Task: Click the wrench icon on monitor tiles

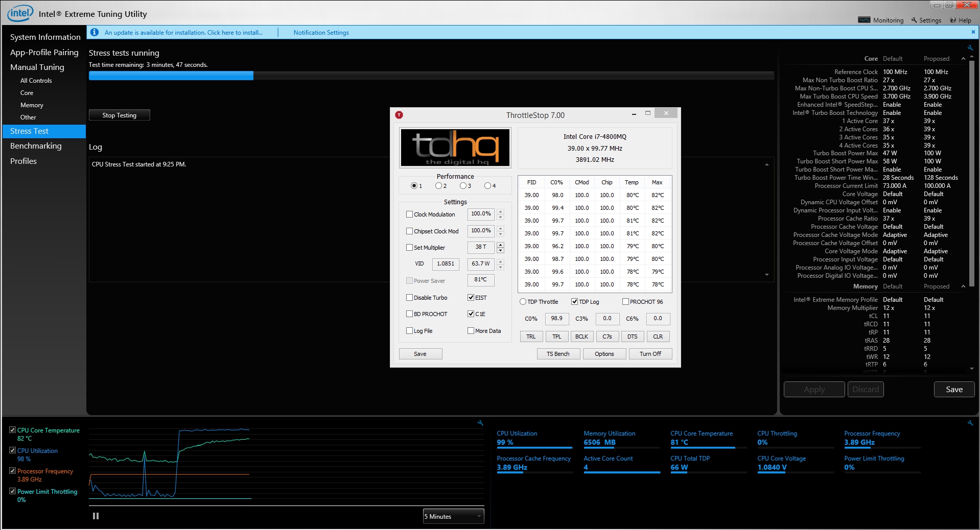Action: coord(970,423)
